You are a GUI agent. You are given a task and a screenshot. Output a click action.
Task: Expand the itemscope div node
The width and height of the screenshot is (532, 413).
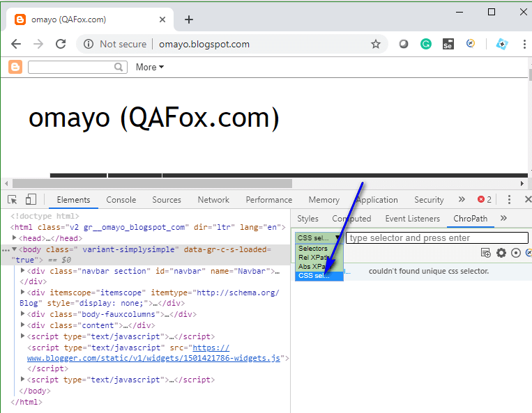22,292
